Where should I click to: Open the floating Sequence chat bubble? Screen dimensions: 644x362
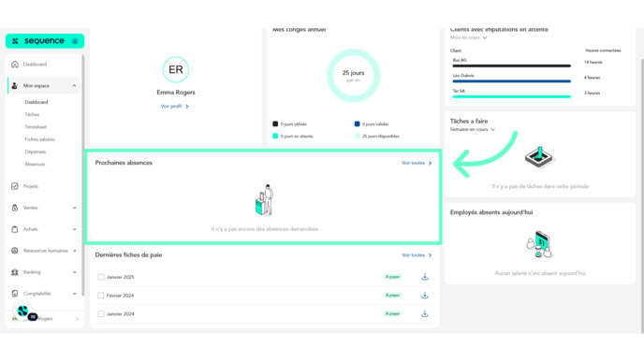pyautogui.click(x=22, y=311)
